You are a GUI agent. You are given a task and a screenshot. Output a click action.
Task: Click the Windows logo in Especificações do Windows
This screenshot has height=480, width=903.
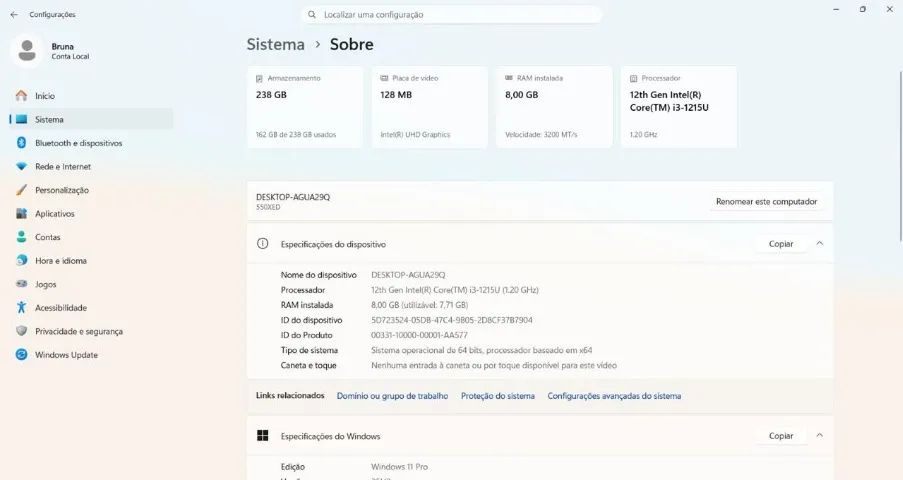click(x=263, y=436)
